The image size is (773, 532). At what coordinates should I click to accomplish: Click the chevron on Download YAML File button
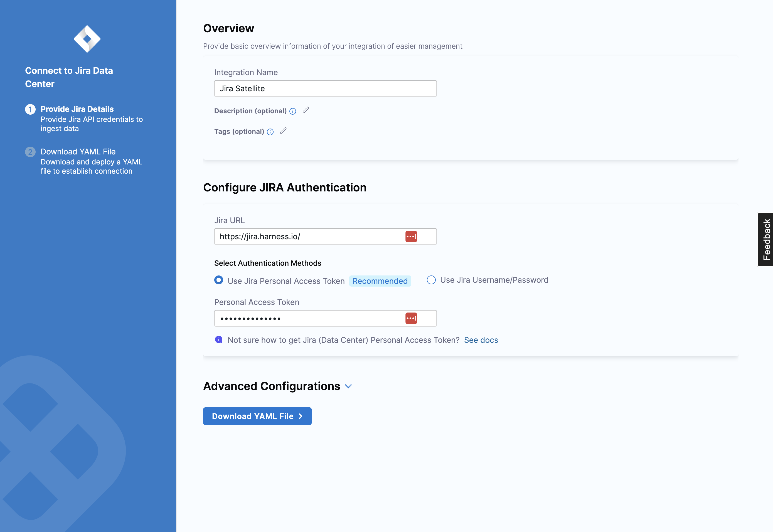[x=301, y=416]
